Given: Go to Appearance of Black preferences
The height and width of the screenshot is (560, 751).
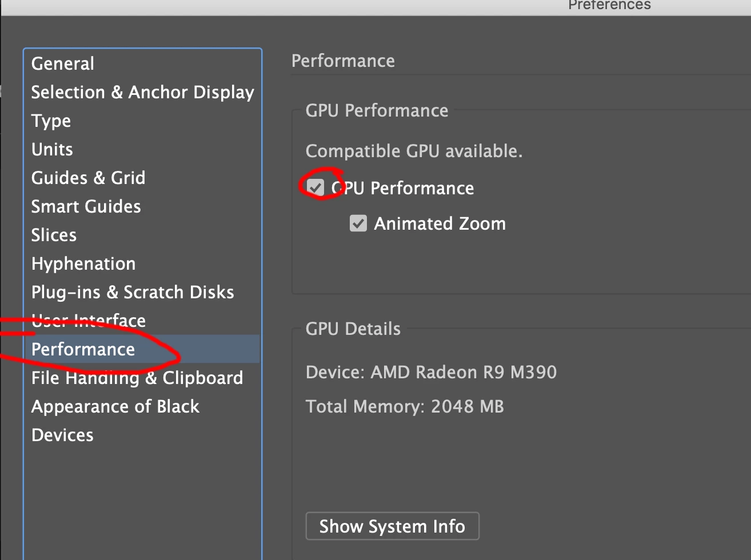Looking at the screenshot, I should point(115,406).
